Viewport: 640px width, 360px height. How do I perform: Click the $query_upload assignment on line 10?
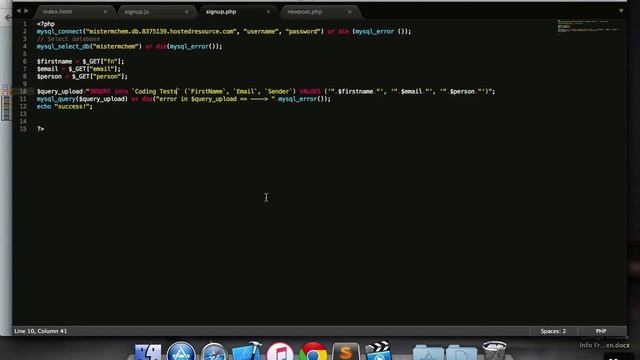(60, 91)
